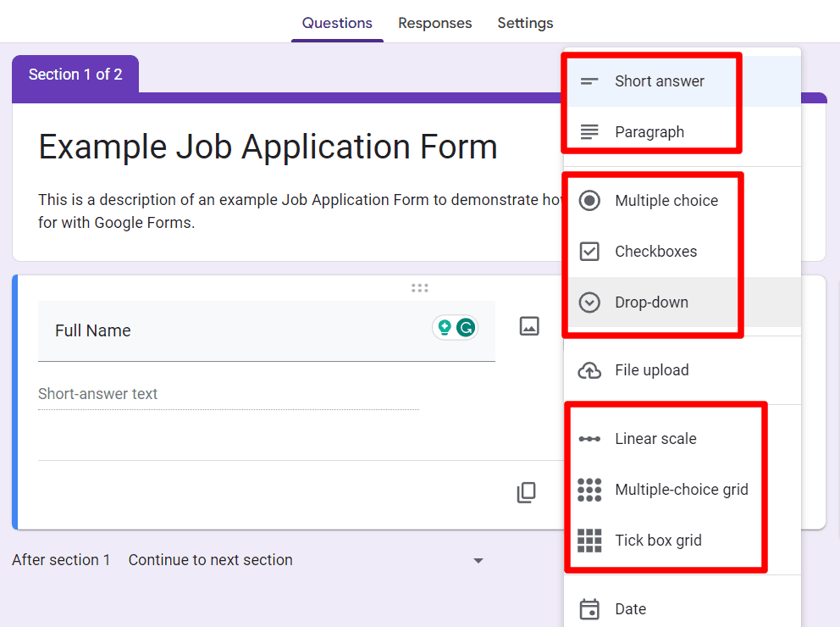This screenshot has width=840, height=627.
Task: Open Grammarly icon in question field
Action: tap(466, 327)
